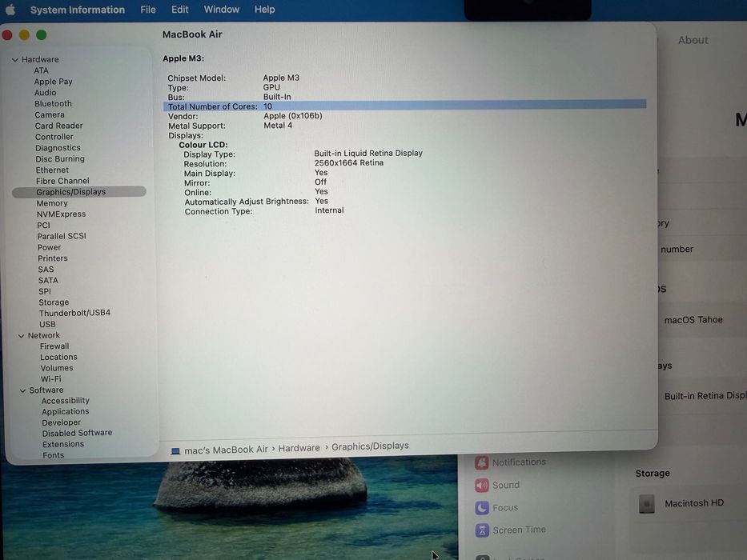Select Wi-Fi under Network
The image size is (747, 560).
click(x=50, y=379)
